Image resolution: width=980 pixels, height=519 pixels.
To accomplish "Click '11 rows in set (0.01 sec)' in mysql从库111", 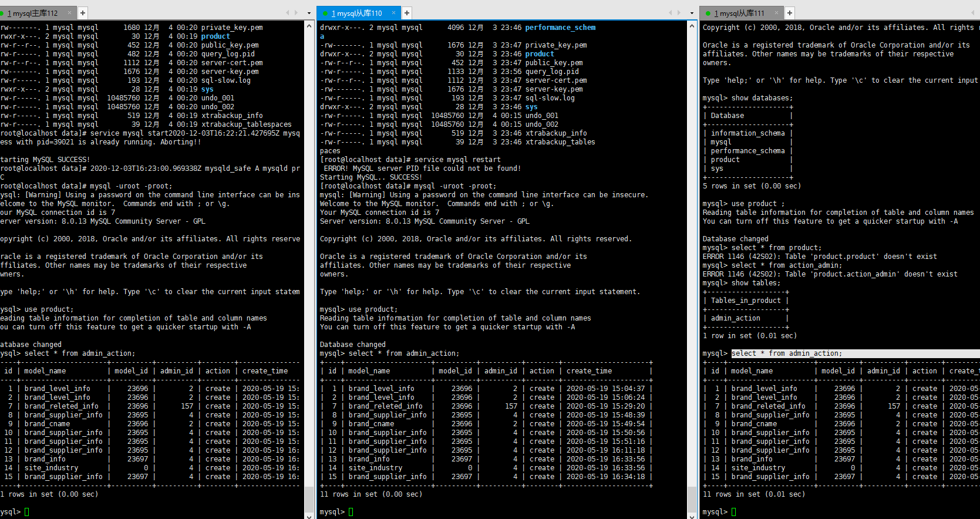I will 754,494.
